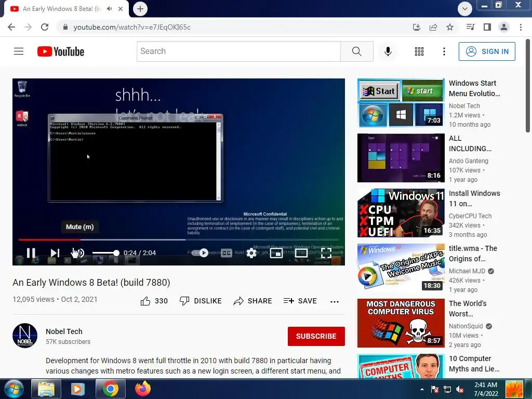Screen dimensions: 532x399
Task: Open the 8:16 ALL INCLUDING video thumbnail
Action: coord(401,158)
